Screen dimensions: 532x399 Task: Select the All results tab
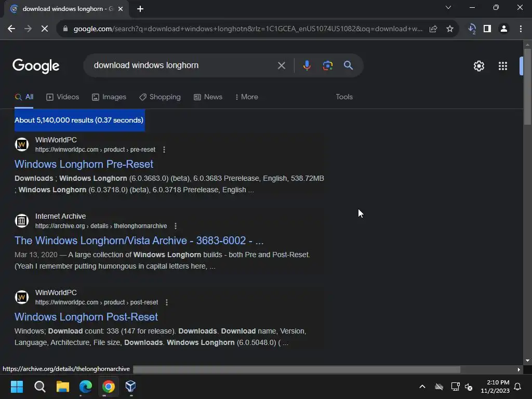point(24,97)
